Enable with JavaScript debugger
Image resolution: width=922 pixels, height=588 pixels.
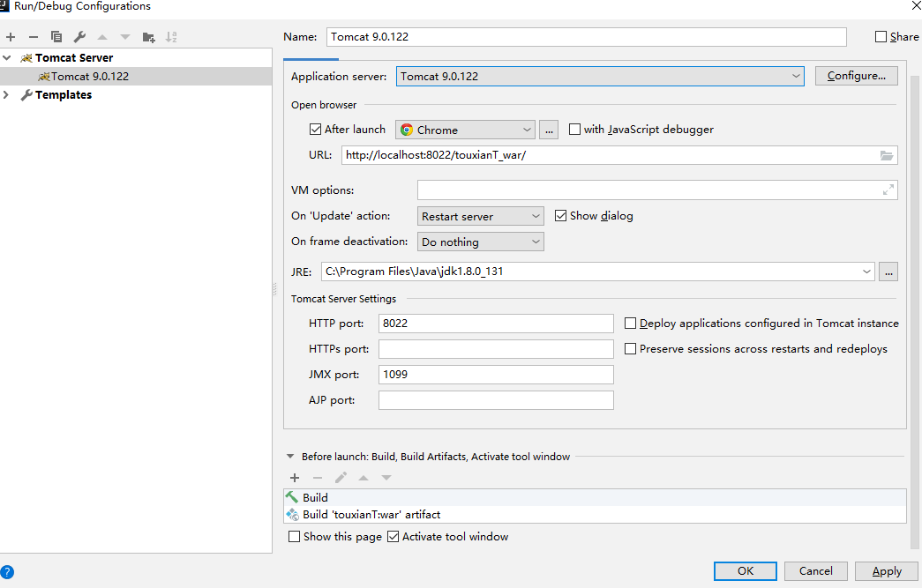click(x=574, y=130)
